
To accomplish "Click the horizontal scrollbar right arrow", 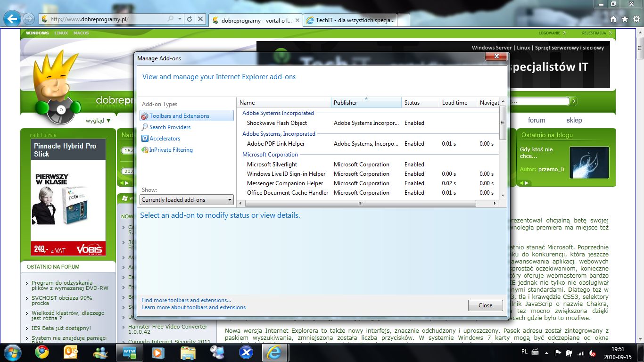I will [495, 203].
